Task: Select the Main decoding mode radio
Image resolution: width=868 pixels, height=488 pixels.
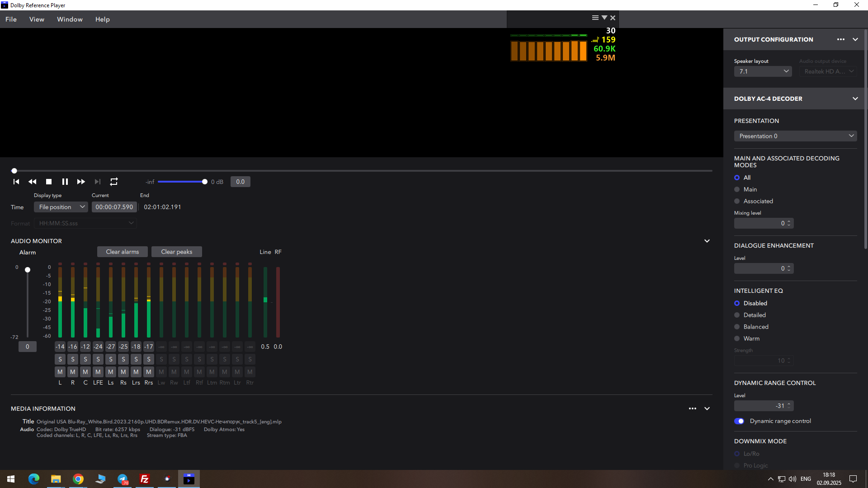Action: [x=737, y=189]
